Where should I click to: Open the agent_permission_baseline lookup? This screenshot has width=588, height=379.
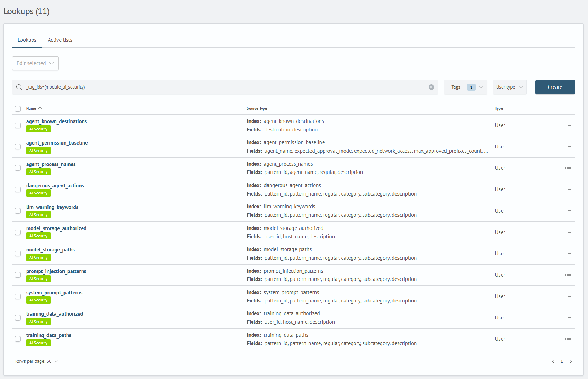(x=57, y=143)
